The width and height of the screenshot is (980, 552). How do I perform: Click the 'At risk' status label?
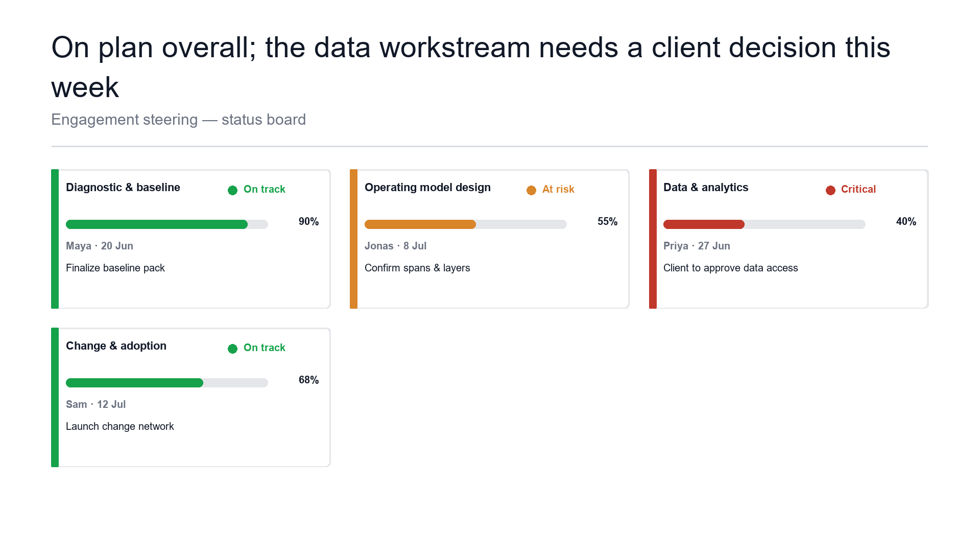click(x=558, y=189)
